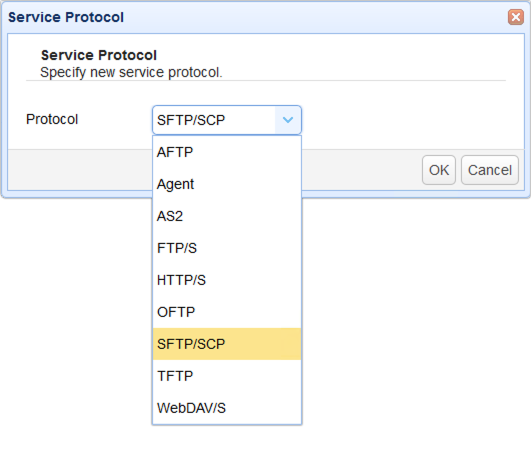Pick the AS2 protocol option
Screen dimensions: 531x451
click(x=227, y=216)
